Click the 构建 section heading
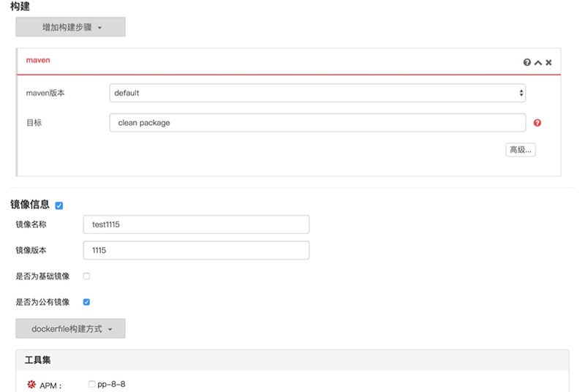Screen dimensions: 585x392 coord(20,6)
